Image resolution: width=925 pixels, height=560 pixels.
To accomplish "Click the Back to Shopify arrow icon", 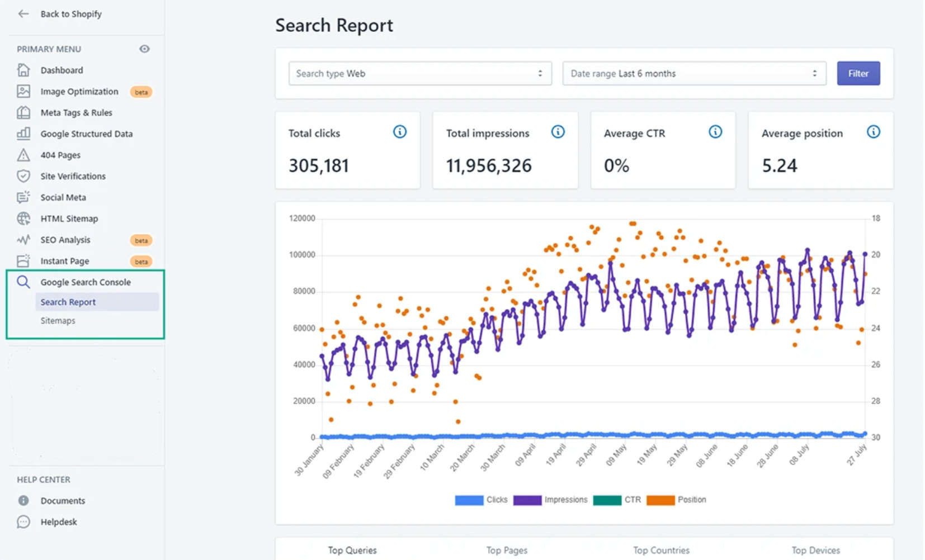I will (x=23, y=14).
